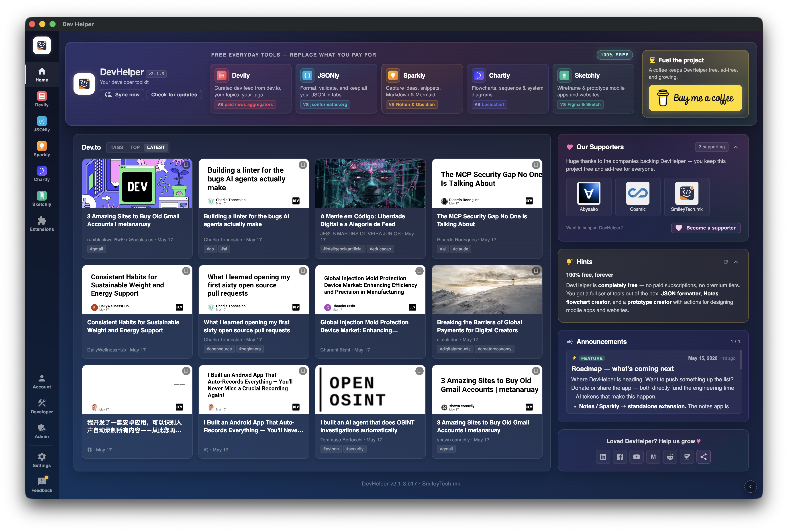The width and height of the screenshot is (788, 532).
Task: Open the SmileyTech.mk supporter logo
Action: tap(687, 197)
